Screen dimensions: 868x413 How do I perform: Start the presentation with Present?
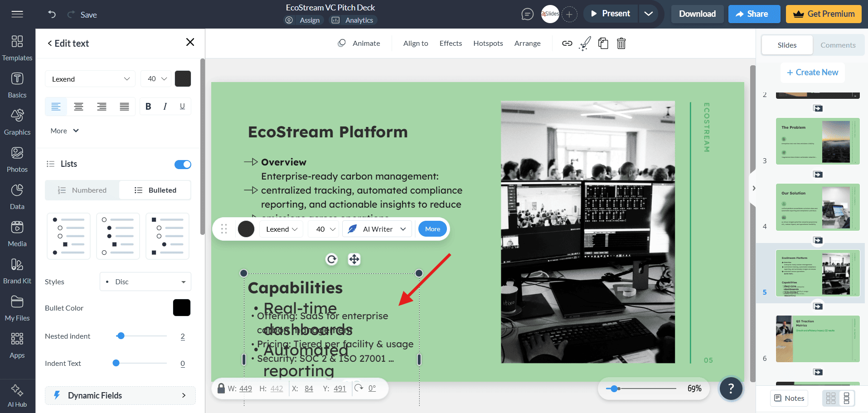click(610, 14)
